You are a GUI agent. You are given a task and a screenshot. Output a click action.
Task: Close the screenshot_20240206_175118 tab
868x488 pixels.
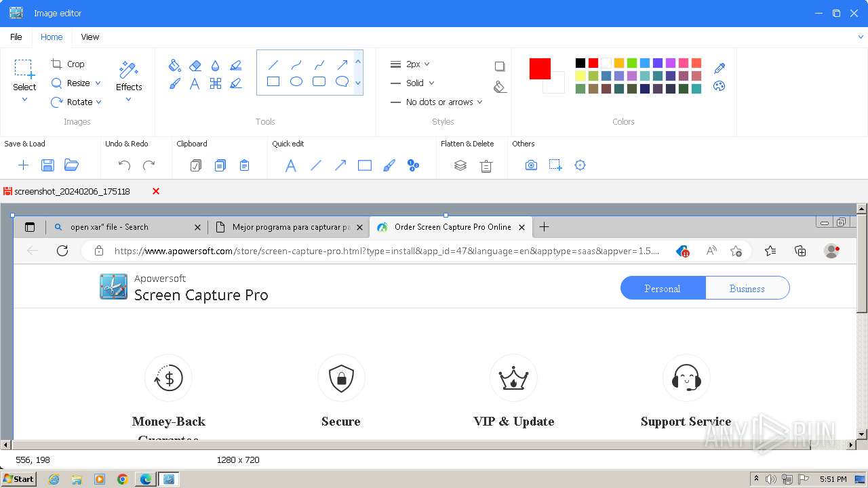[156, 191]
